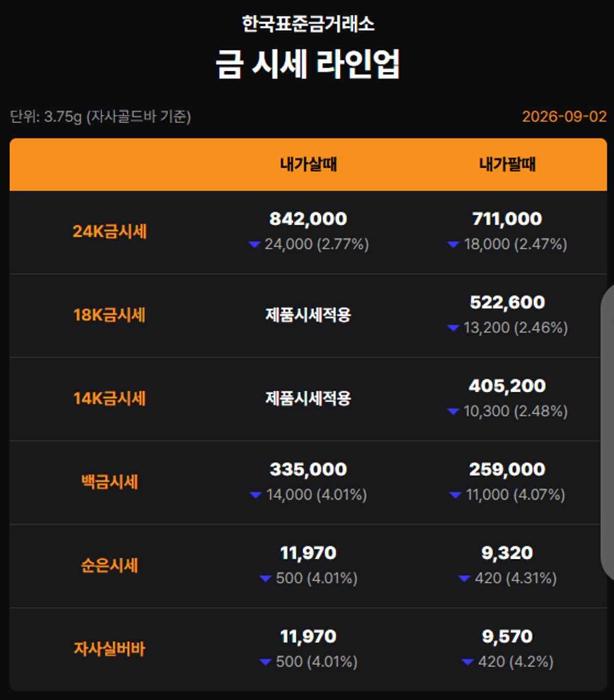The height and width of the screenshot is (700, 614).
Task: Click the 24K buy price 842,000
Action: point(308,219)
